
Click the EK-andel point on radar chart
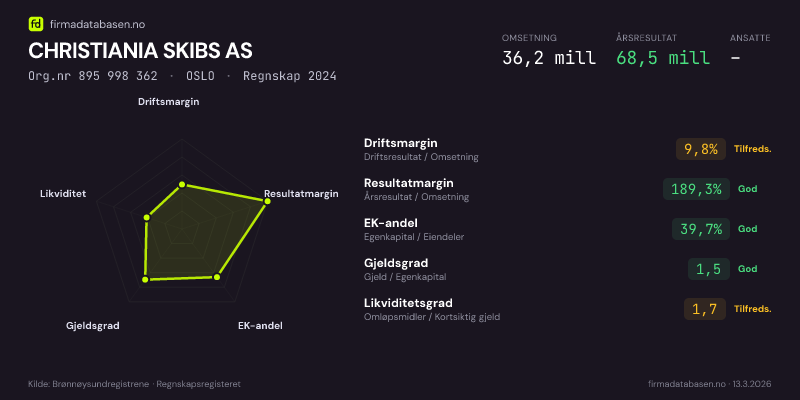coord(217,277)
